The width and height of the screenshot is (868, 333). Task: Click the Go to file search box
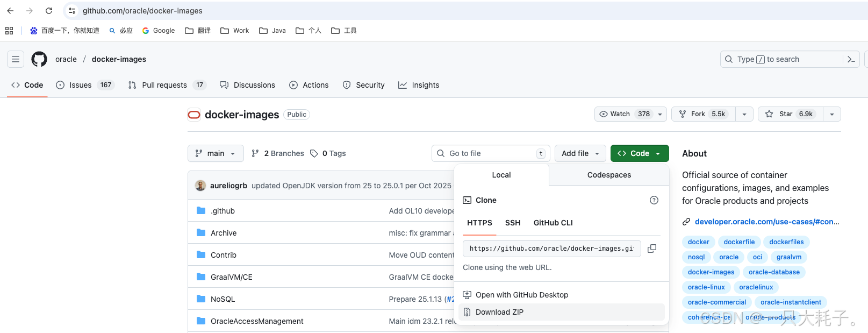pyautogui.click(x=491, y=153)
